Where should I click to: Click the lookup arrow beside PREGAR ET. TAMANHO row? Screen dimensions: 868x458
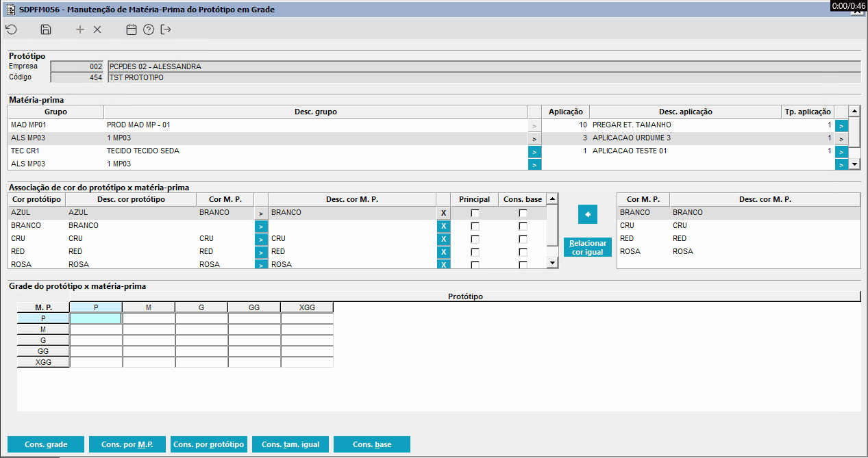pyautogui.click(x=841, y=126)
